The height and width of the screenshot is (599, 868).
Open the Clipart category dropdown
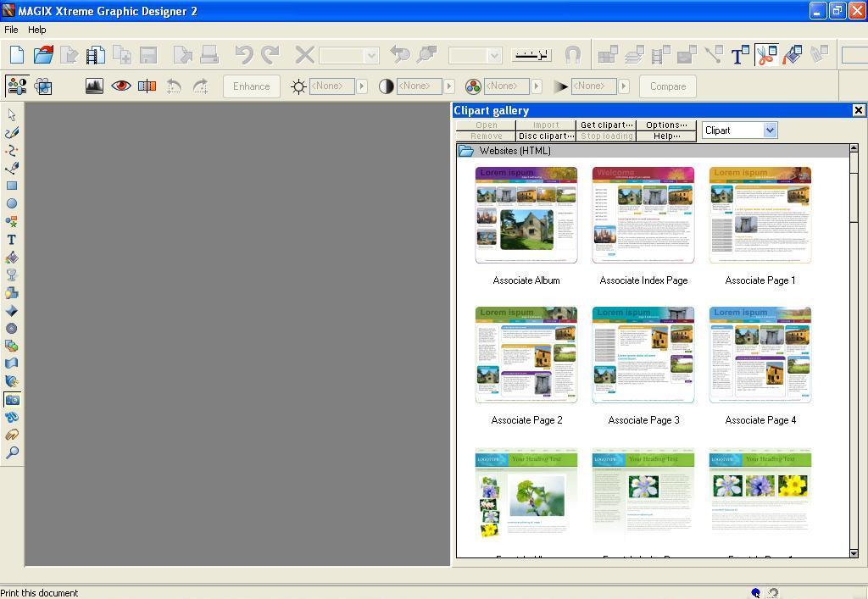coord(769,130)
